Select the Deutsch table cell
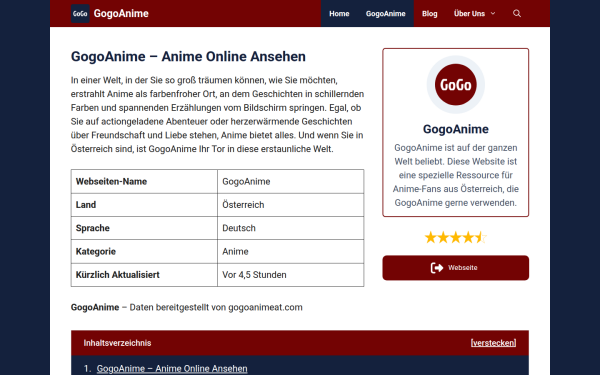This screenshot has height=375, width=600. pyautogui.click(x=291, y=228)
